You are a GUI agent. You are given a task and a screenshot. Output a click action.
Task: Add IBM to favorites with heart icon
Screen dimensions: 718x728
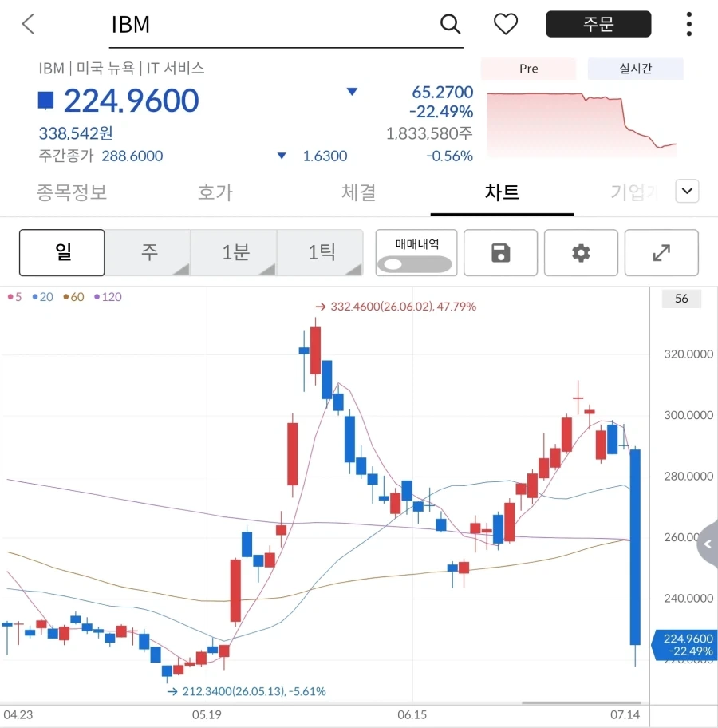(x=506, y=24)
